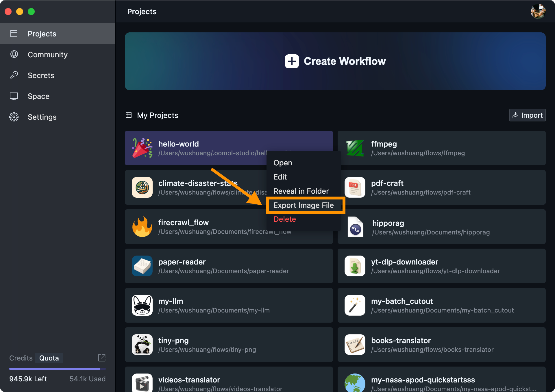Click the pdf-craft PDF icon
The width and height of the screenshot is (555, 392).
pos(355,187)
